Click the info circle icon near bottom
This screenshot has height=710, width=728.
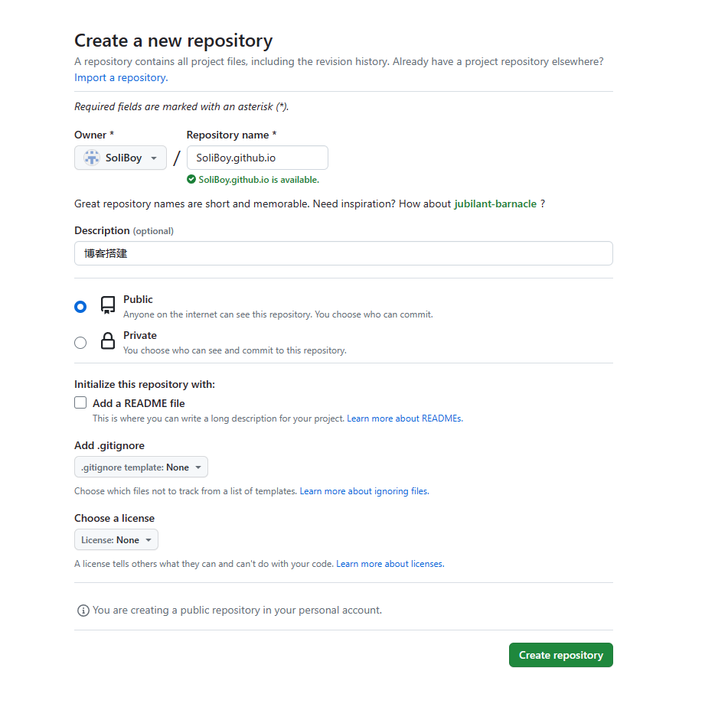pyautogui.click(x=83, y=611)
